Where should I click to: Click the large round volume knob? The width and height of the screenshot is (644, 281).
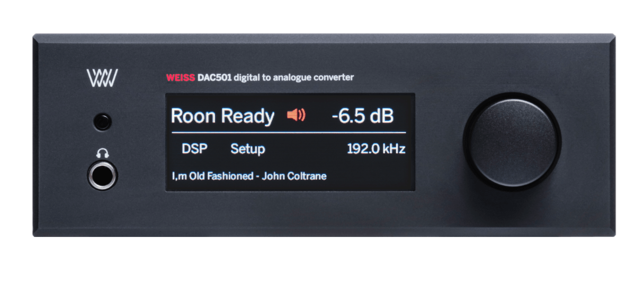point(512,142)
